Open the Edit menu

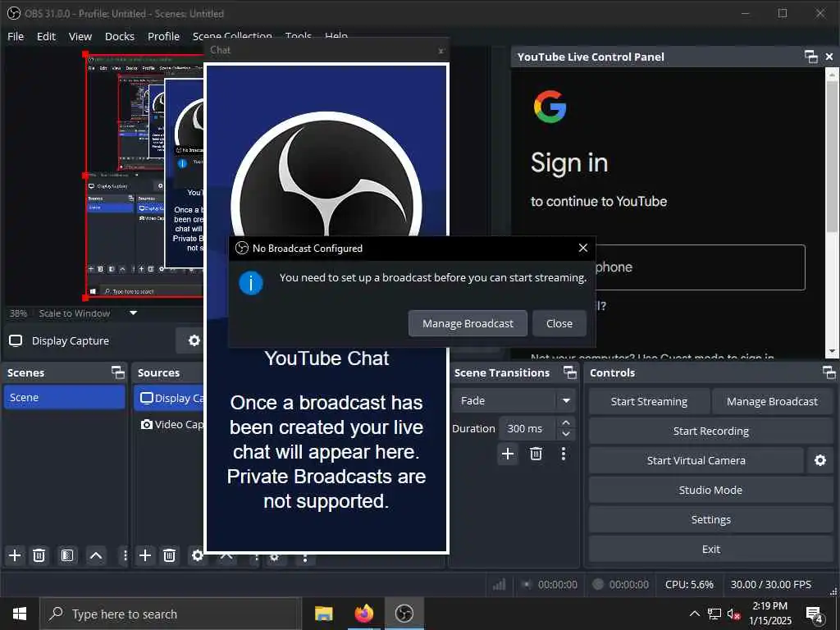tap(46, 36)
